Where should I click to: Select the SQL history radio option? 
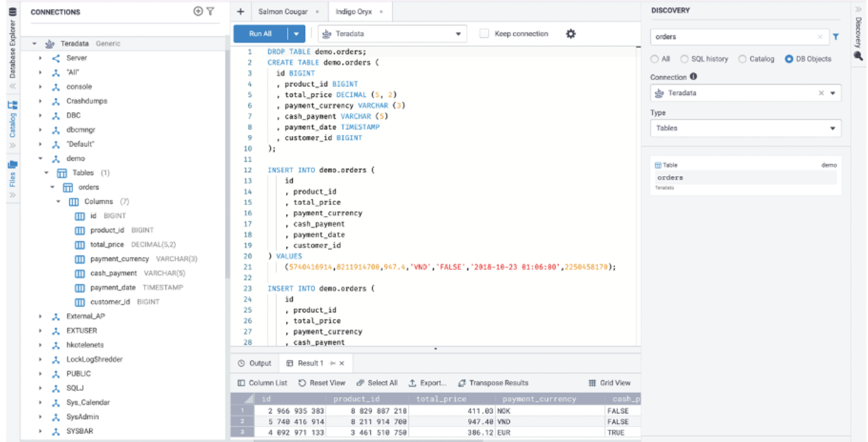684,59
